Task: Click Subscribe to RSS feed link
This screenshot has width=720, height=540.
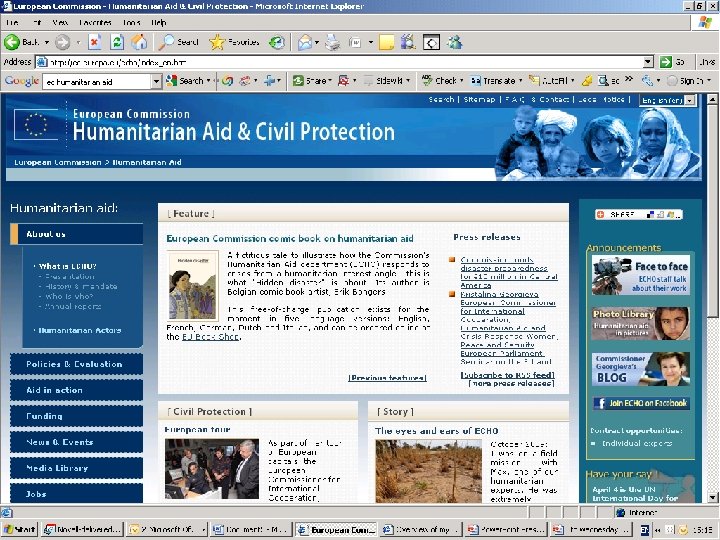Action: [x=507, y=375]
